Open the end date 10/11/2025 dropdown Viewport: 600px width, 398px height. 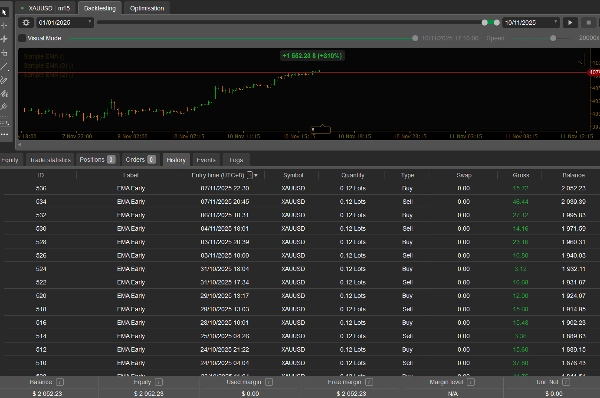coord(531,23)
